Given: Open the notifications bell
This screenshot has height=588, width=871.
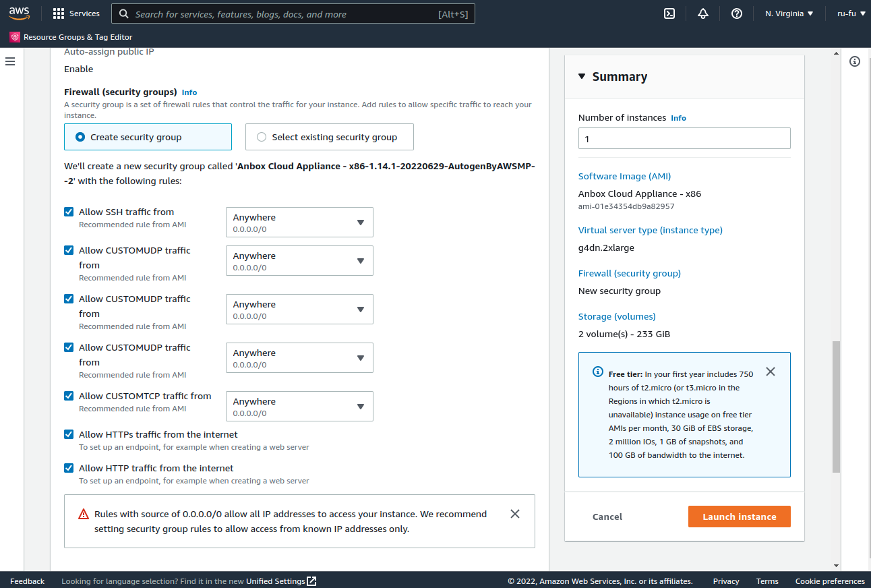Looking at the screenshot, I should (703, 13).
